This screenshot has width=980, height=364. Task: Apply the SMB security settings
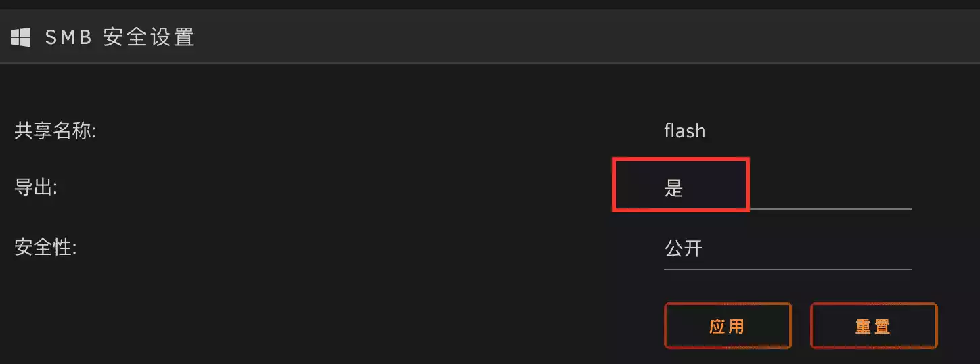pos(728,326)
